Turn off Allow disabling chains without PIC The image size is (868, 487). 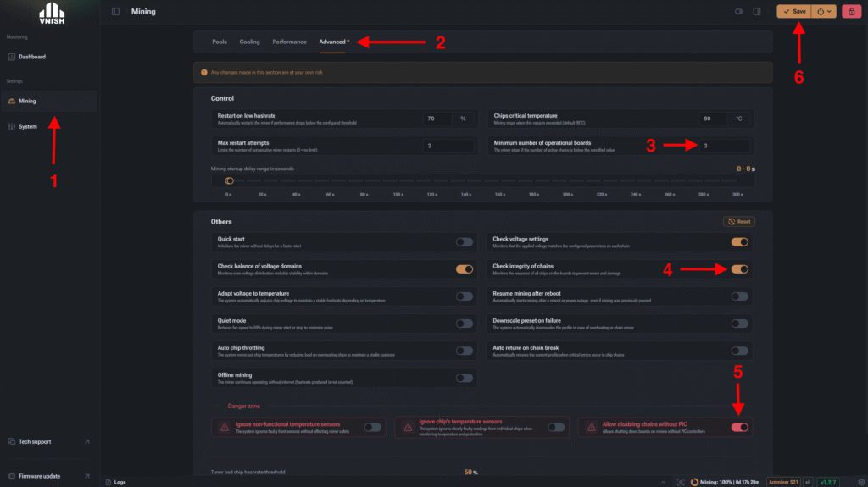[739, 427]
